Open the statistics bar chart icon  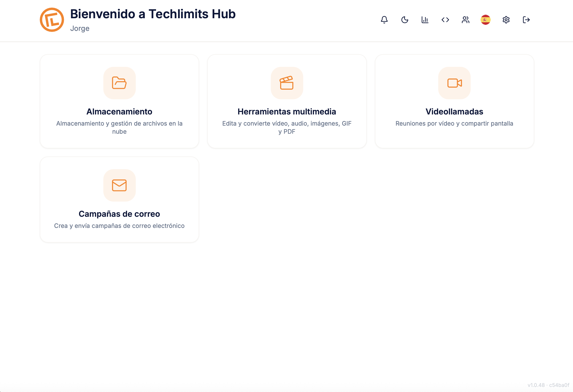point(425,20)
